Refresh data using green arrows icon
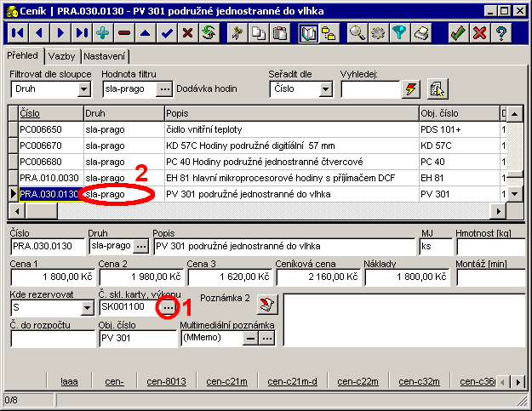 click(x=209, y=33)
